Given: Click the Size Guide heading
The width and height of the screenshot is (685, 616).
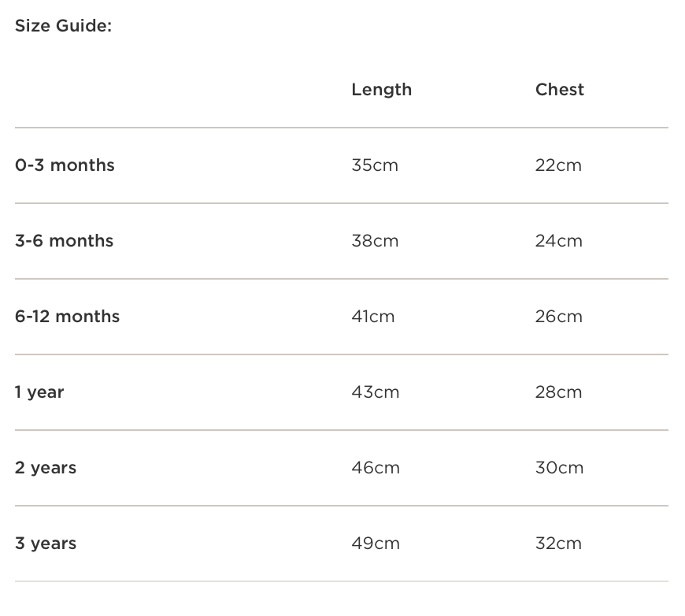Looking at the screenshot, I should (63, 26).
